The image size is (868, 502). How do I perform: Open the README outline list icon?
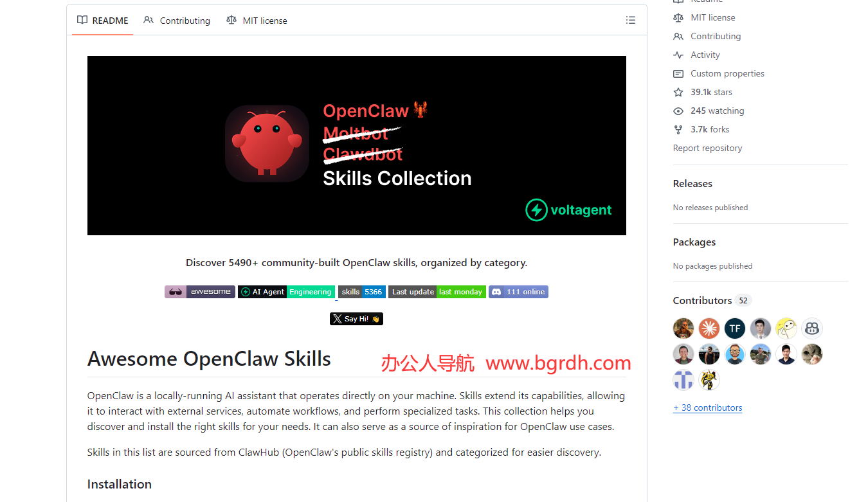tap(631, 21)
